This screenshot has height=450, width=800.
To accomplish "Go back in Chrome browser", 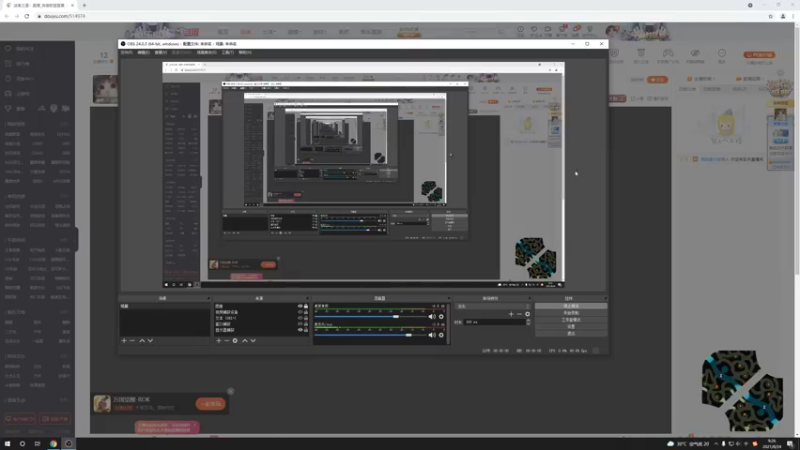I will tap(7, 16).
